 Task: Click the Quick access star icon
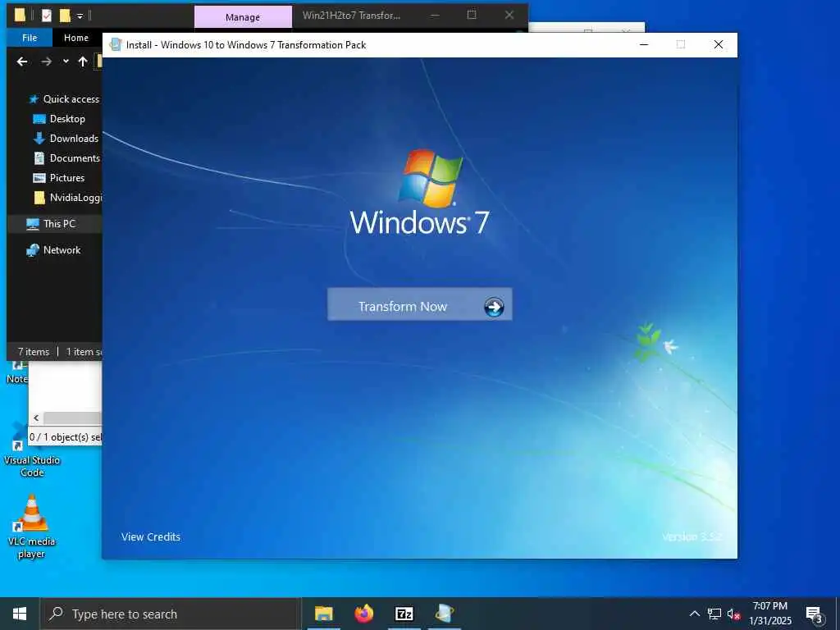coord(34,99)
